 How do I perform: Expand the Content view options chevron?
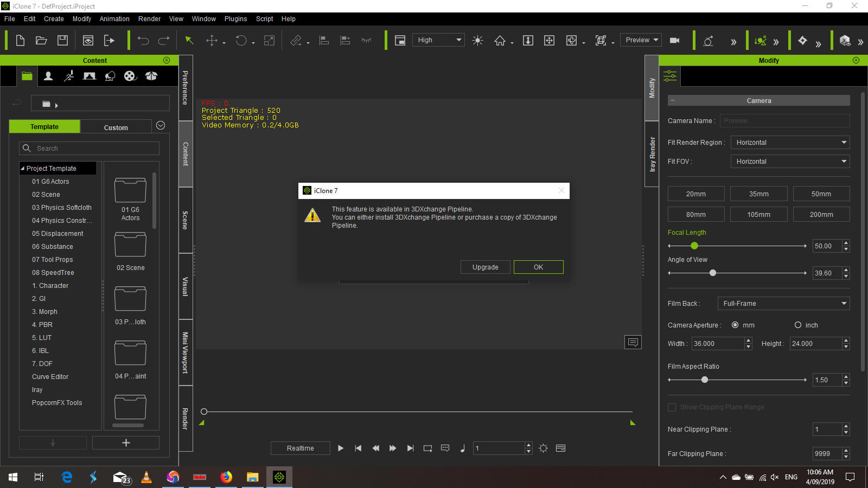[161, 125]
